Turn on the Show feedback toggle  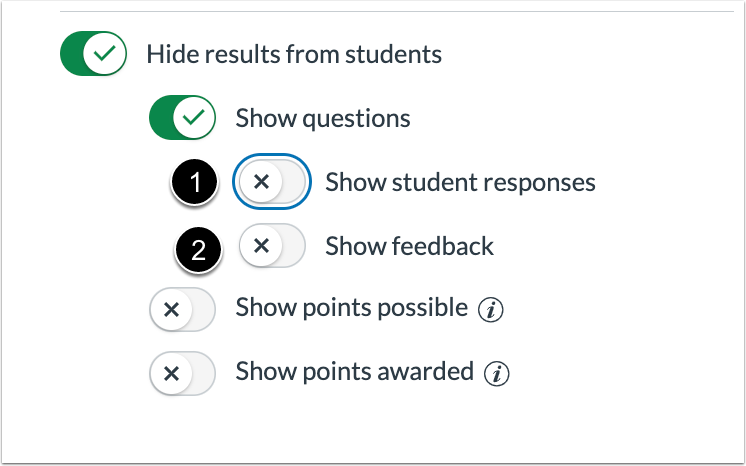[272, 246]
